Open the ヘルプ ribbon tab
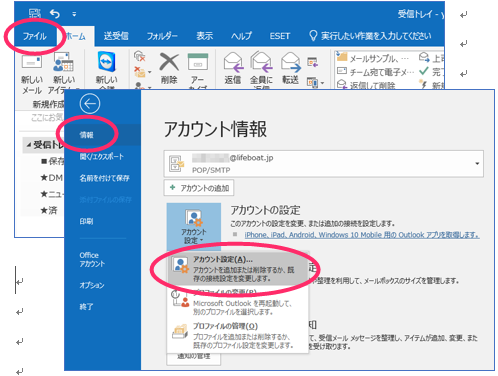Screen dimensions: 498x376 241,36
